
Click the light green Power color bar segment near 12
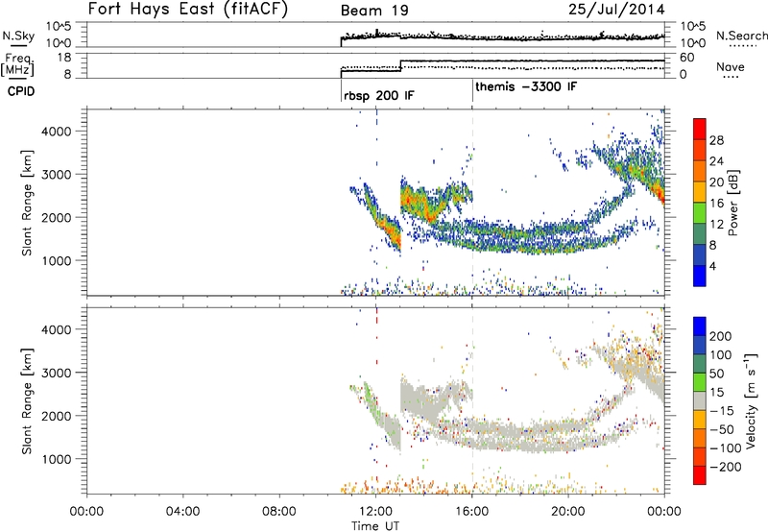(x=700, y=213)
